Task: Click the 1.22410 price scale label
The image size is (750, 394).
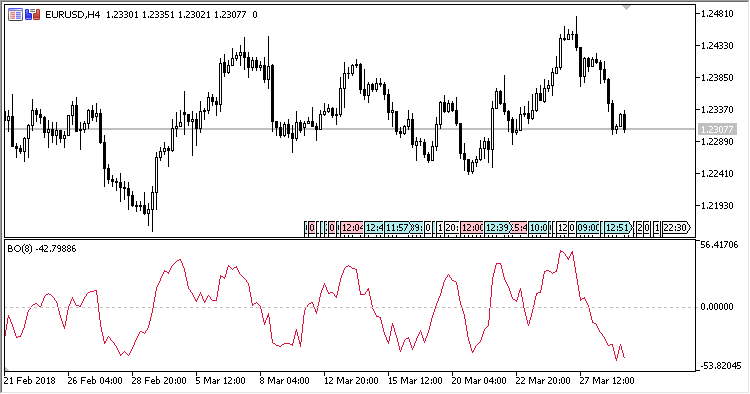Action: (717, 174)
